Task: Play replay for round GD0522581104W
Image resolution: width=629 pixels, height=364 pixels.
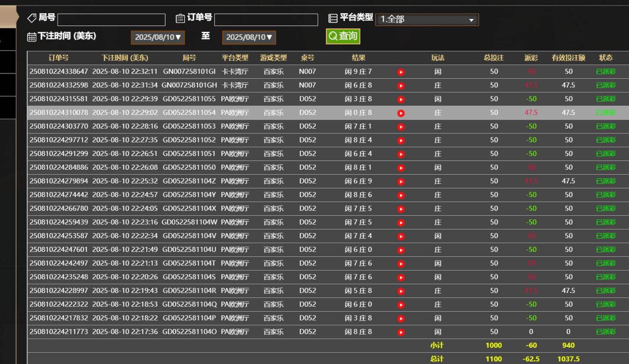Action: tap(401, 223)
